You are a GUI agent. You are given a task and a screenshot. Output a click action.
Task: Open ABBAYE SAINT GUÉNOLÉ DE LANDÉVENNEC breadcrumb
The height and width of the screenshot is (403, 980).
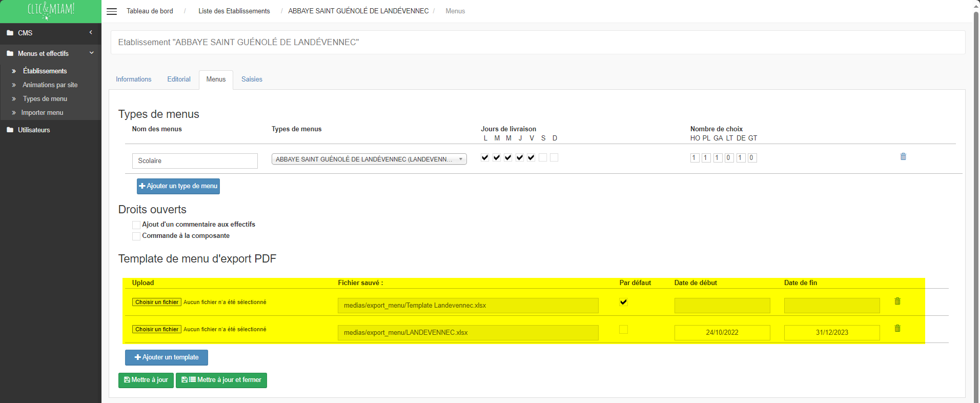pyautogui.click(x=358, y=11)
